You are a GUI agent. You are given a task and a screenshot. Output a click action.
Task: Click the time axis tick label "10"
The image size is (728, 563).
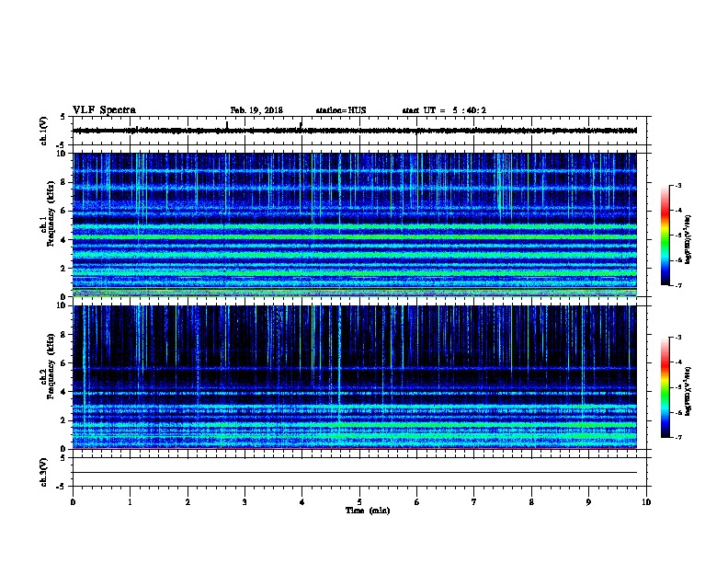(646, 502)
